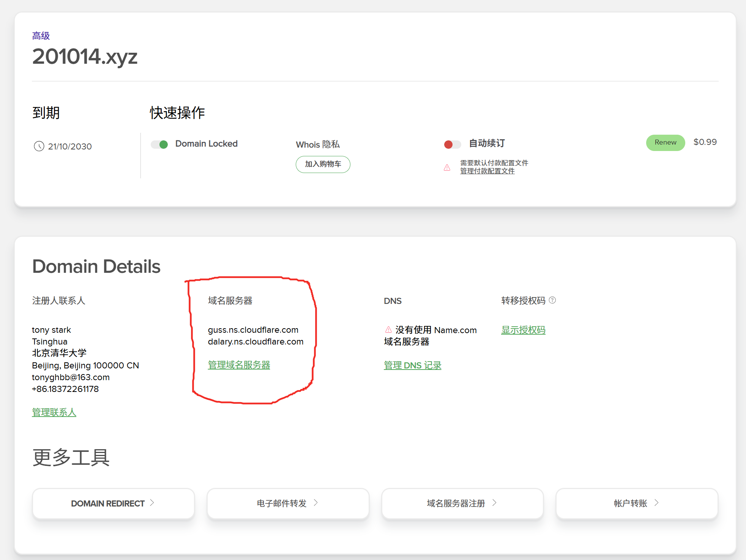This screenshot has height=560, width=746.
Task: Open 管理联系人 link
Action: coord(54,412)
